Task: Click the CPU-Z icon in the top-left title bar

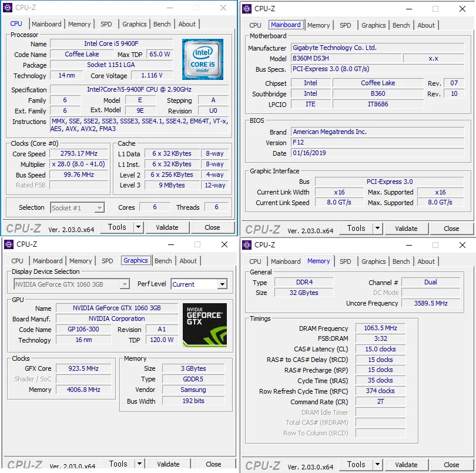Action: [6, 8]
